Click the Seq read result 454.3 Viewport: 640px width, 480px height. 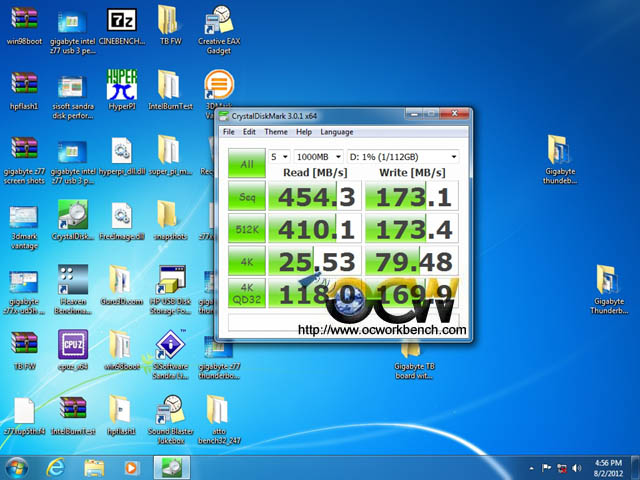tap(315, 196)
